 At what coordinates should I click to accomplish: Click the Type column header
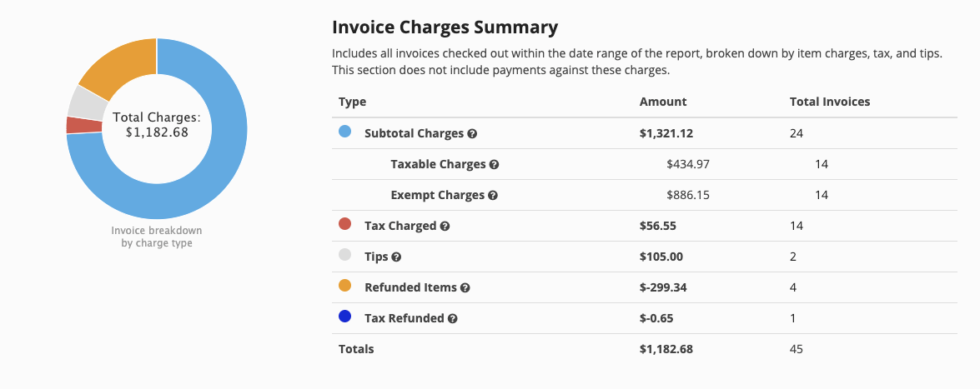pyautogui.click(x=353, y=102)
